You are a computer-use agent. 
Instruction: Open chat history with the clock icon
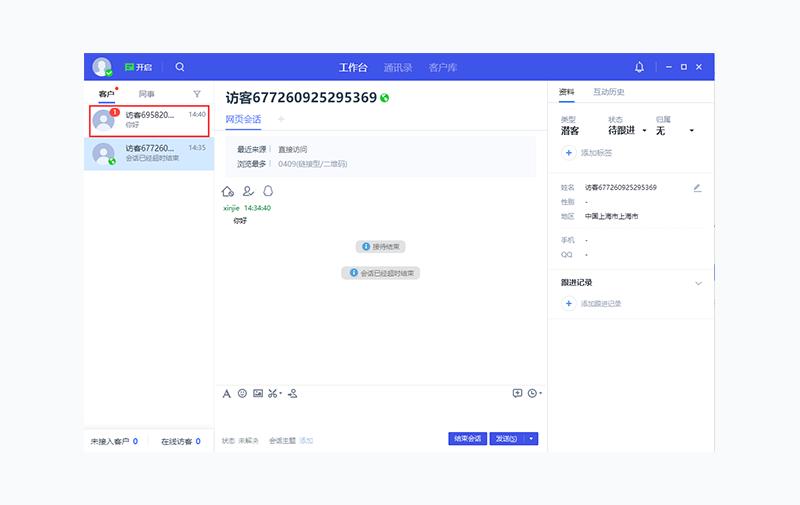[x=532, y=393]
